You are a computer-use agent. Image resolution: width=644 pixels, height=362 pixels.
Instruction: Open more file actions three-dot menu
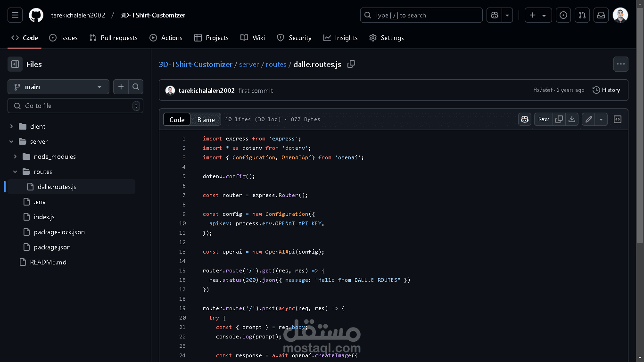point(620,64)
